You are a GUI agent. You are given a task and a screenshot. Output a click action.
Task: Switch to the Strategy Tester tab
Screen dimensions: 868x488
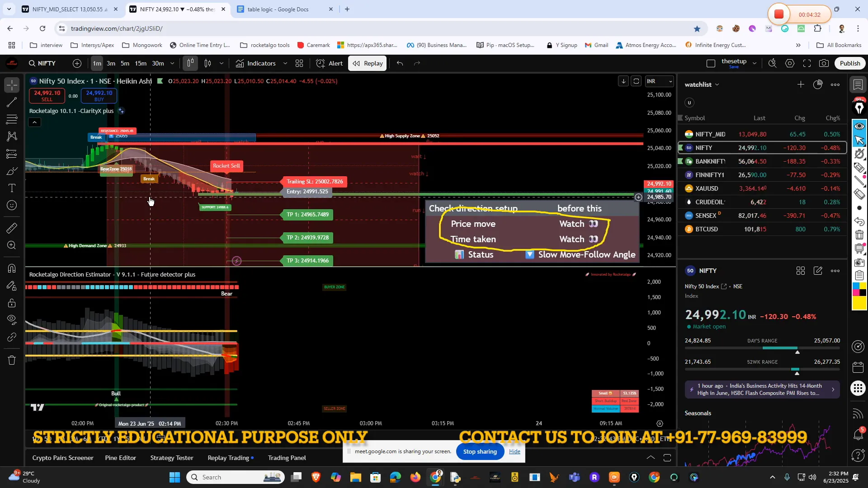172,458
